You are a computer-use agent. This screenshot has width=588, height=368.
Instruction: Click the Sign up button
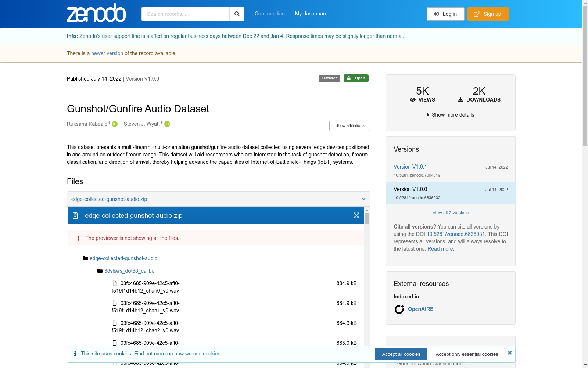[x=488, y=14]
